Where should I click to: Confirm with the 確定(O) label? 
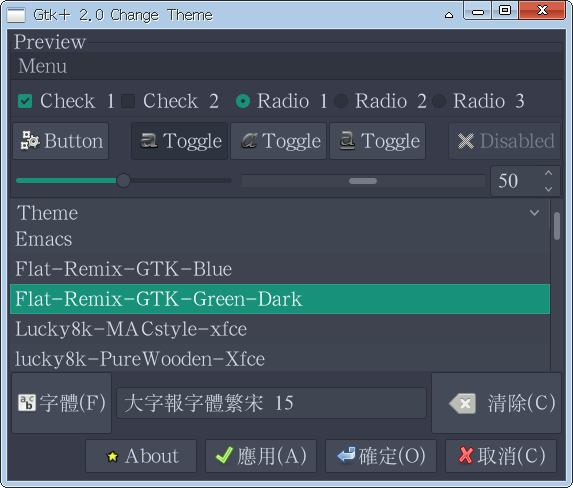click(x=392, y=456)
